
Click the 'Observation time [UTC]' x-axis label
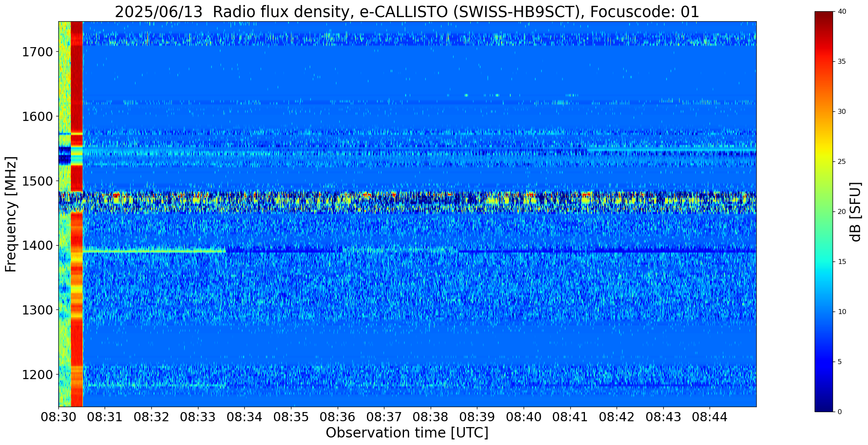(407, 433)
